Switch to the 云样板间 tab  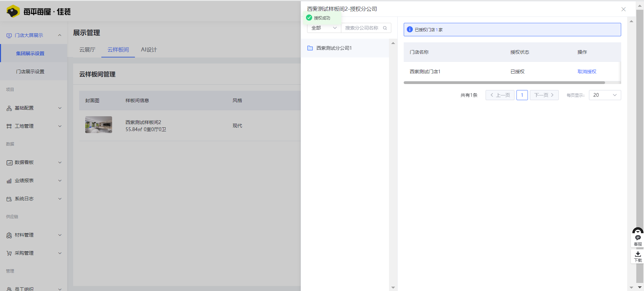(x=118, y=50)
